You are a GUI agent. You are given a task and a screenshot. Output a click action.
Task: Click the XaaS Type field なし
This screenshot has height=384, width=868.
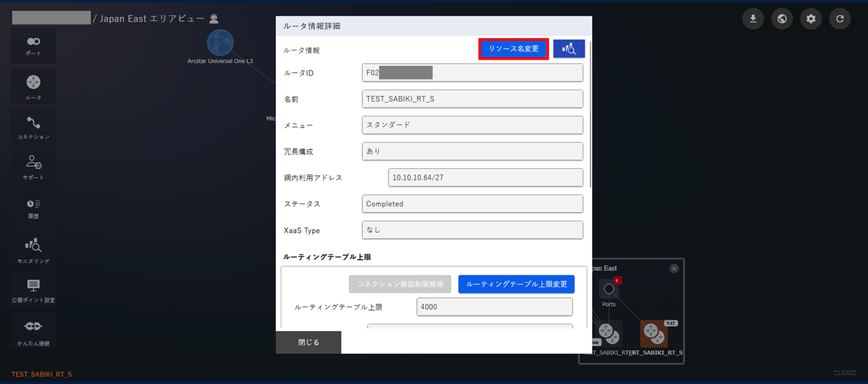(x=473, y=230)
